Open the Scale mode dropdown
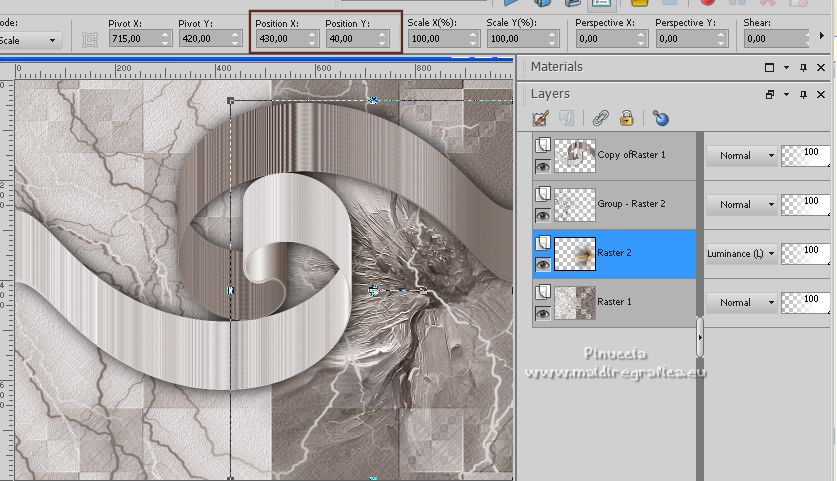This screenshot has width=837, height=481. (x=30, y=40)
